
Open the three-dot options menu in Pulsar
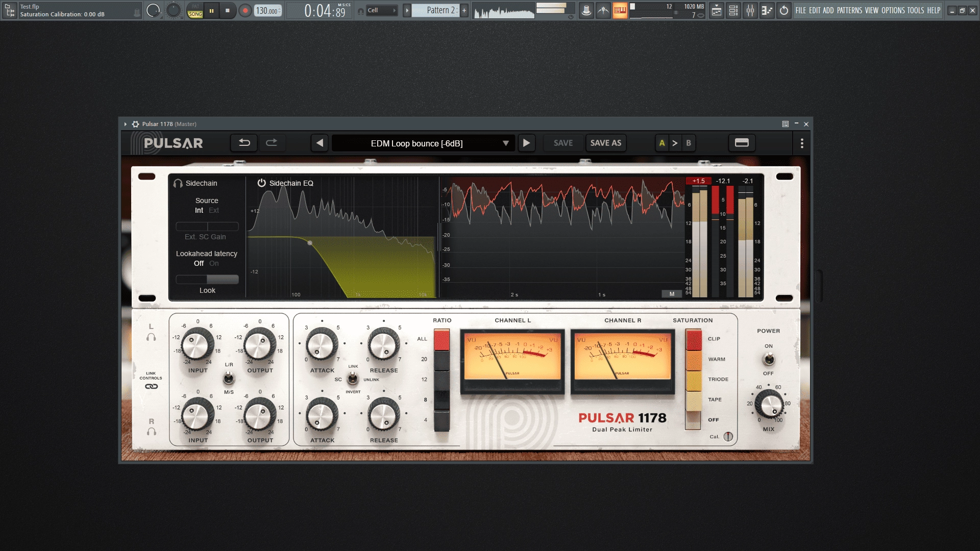click(802, 143)
